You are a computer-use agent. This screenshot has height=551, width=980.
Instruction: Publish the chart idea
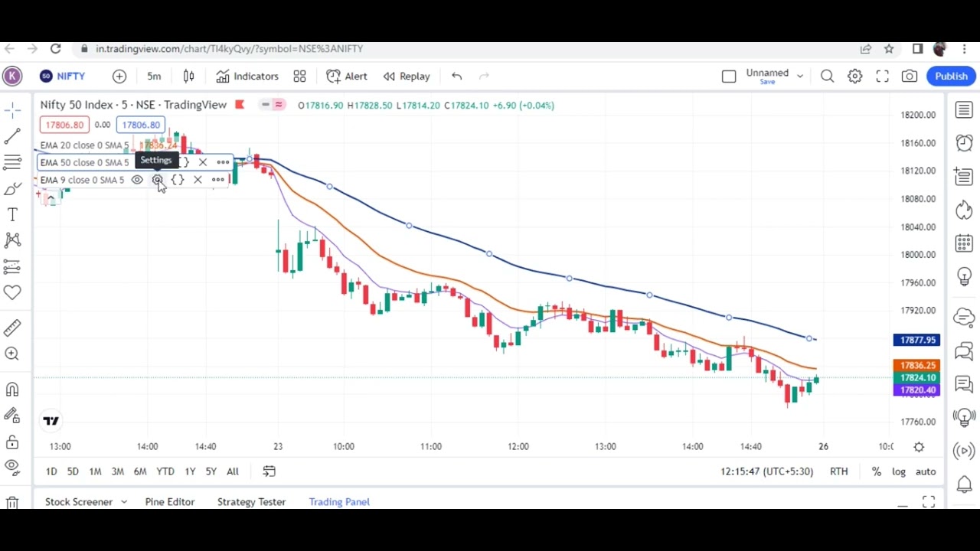click(952, 76)
